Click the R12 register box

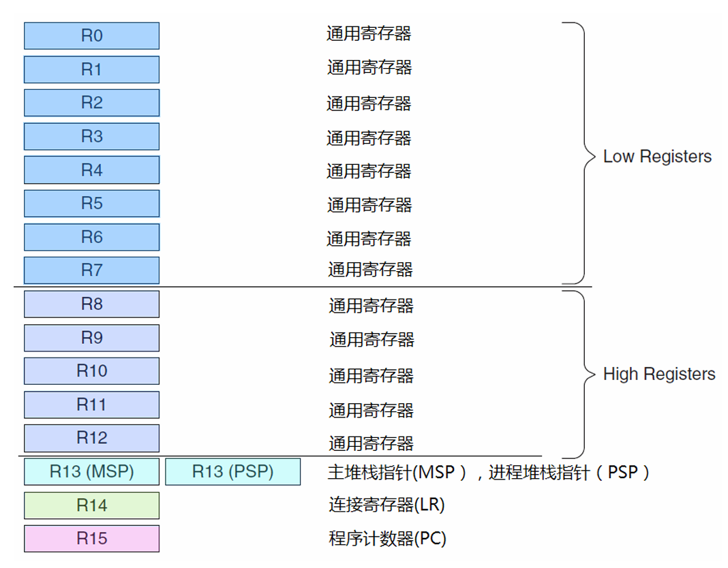[91, 438]
